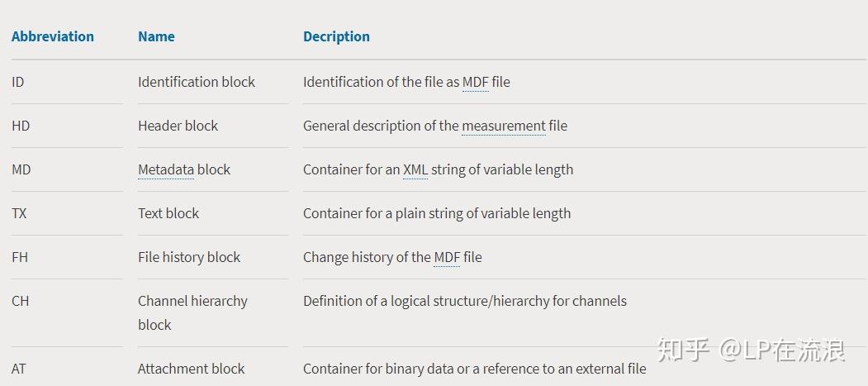
Task: Click the underlined "Metadata" term
Action: 165,169
